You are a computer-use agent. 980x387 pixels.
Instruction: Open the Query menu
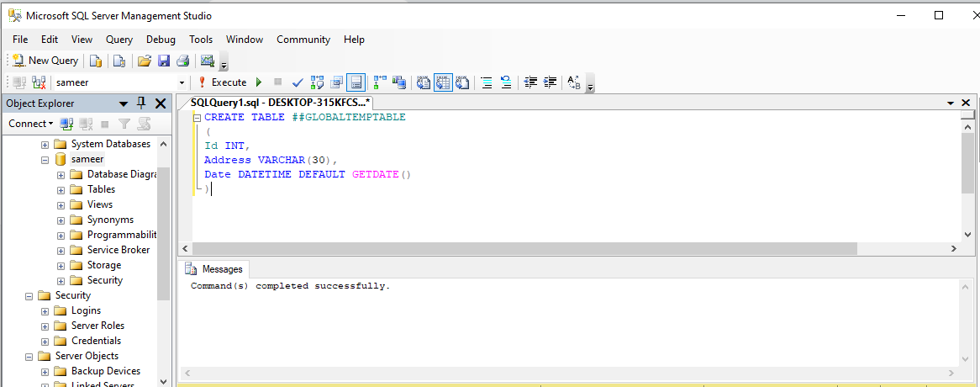coord(119,40)
